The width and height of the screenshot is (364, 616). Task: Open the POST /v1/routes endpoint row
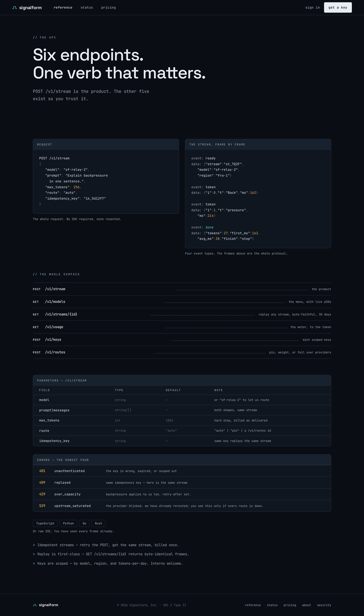pyautogui.click(x=182, y=352)
